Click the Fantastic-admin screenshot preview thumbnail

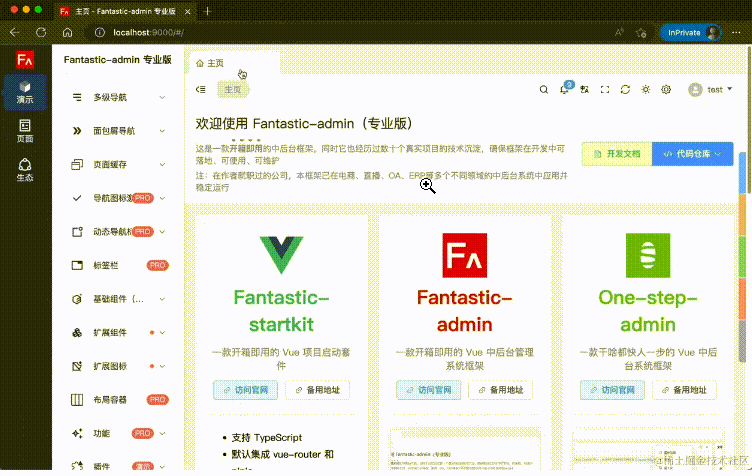pyautogui.click(x=465, y=449)
